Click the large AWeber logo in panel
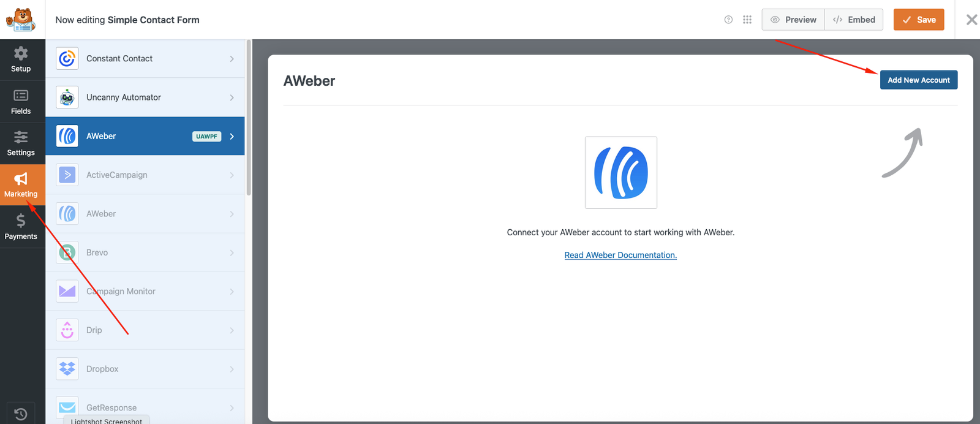This screenshot has height=424, width=980. click(x=620, y=173)
